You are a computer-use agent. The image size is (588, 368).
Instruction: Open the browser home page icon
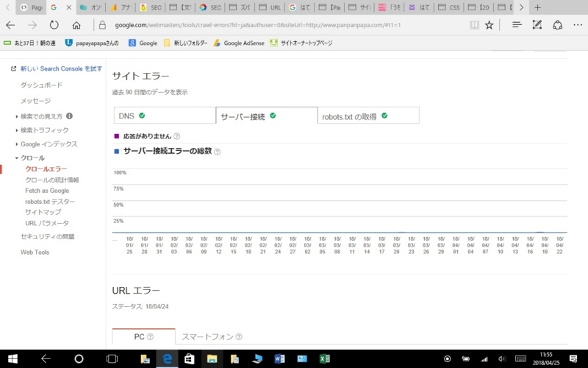[x=76, y=25]
